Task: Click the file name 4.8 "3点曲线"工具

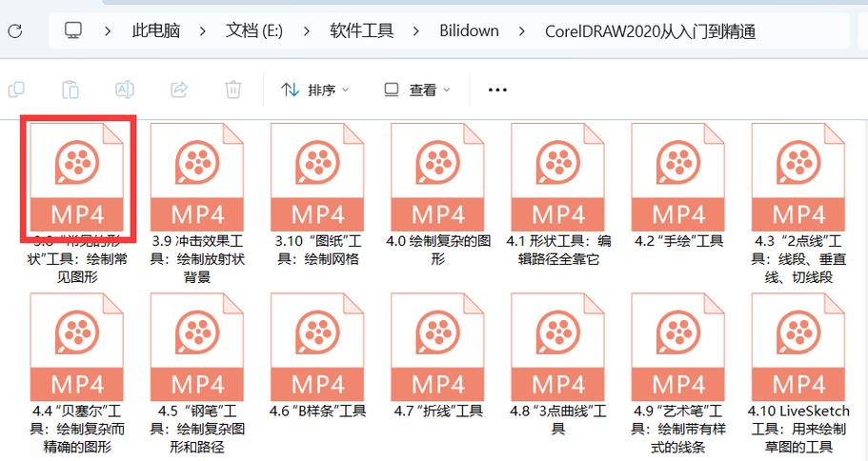Action: (x=558, y=419)
